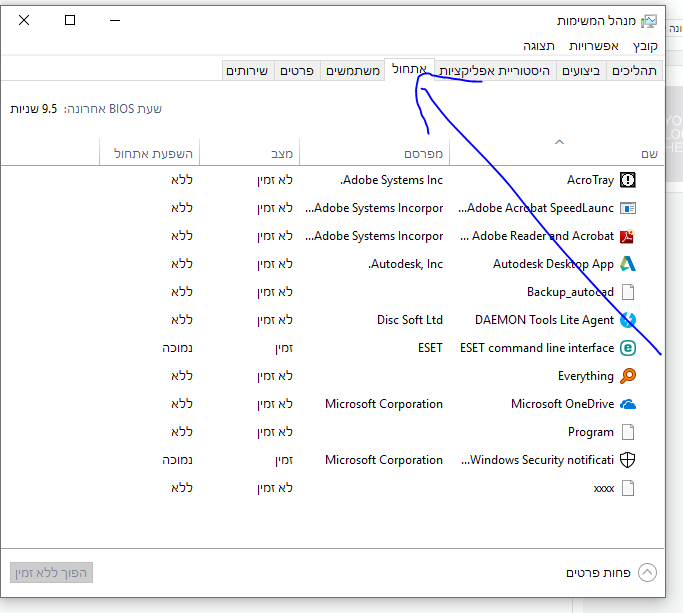Image resolution: width=683 pixels, height=613 pixels.
Task: Click the BIOS time 9.5 שניות value
Action: [34, 109]
